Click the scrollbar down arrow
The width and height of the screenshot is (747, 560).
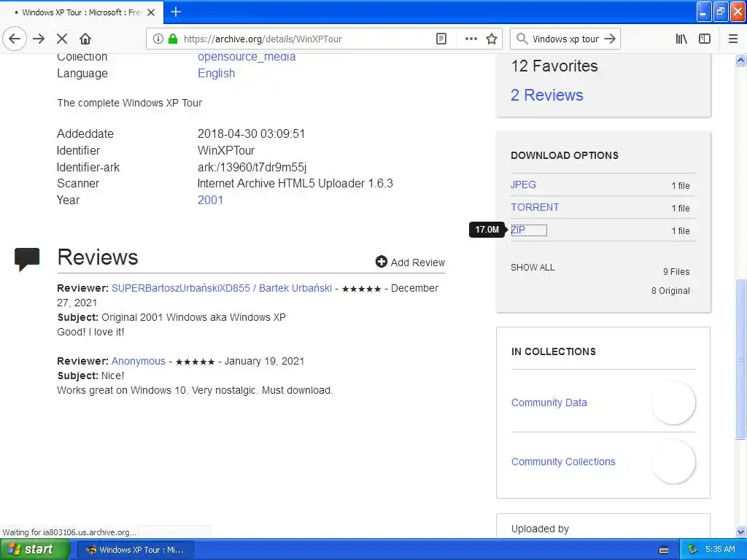pos(741,532)
